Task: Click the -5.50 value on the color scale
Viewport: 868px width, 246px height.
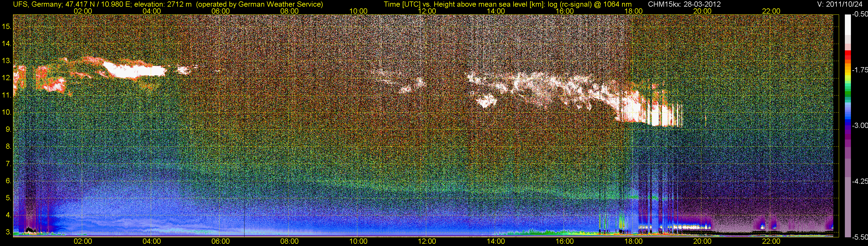Action: pos(860,237)
